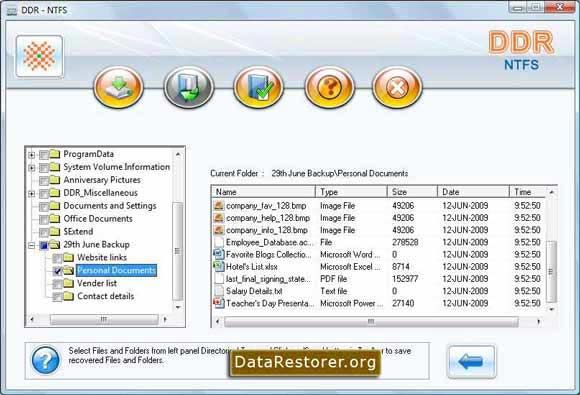Click the Vender list folder icon
This screenshot has height=395, width=580.
68,283
